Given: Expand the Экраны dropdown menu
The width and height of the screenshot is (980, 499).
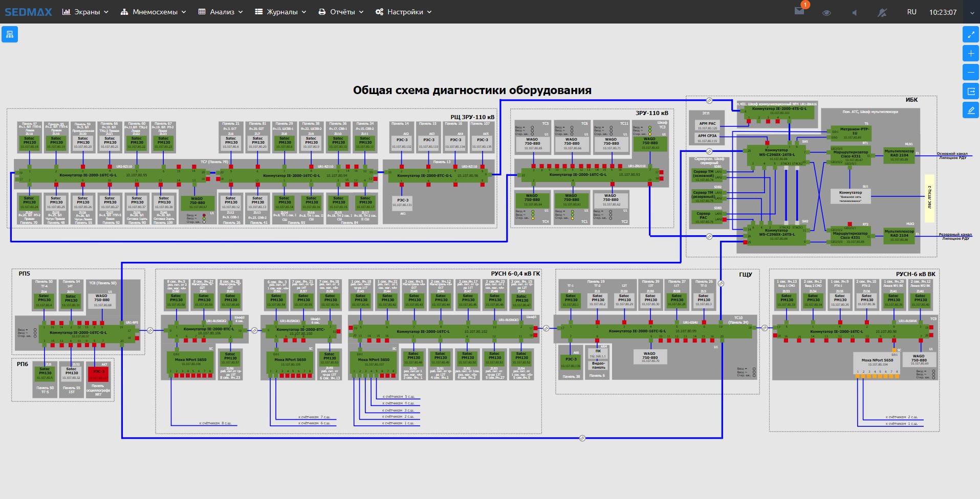Looking at the screenshot, I should [85, 12].
